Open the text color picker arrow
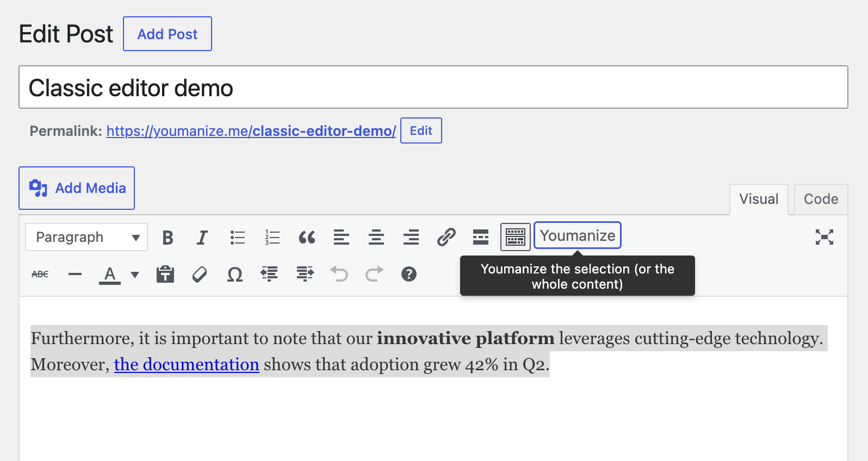This screenshot has height=461, width=868. tap(135, 275)
